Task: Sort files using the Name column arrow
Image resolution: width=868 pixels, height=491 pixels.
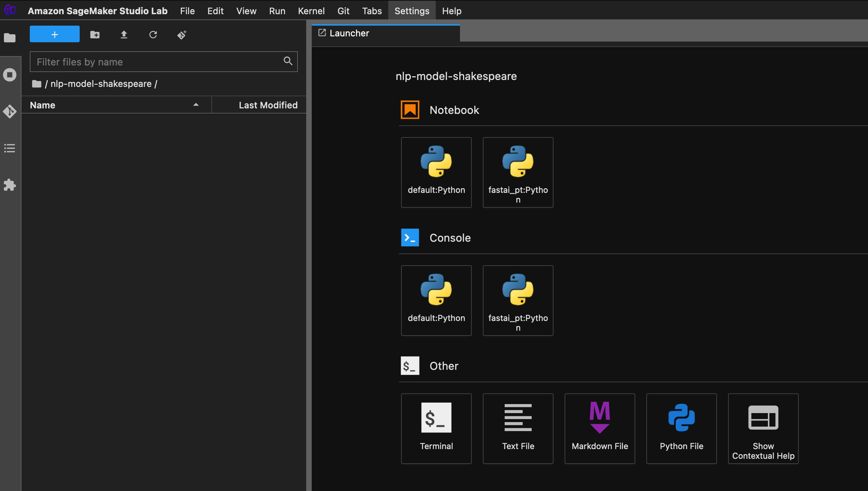Action: click(x=196, y=105)
